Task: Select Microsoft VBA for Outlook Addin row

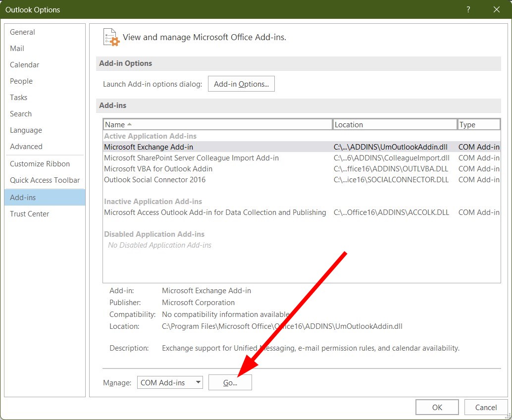Action: 302,169
